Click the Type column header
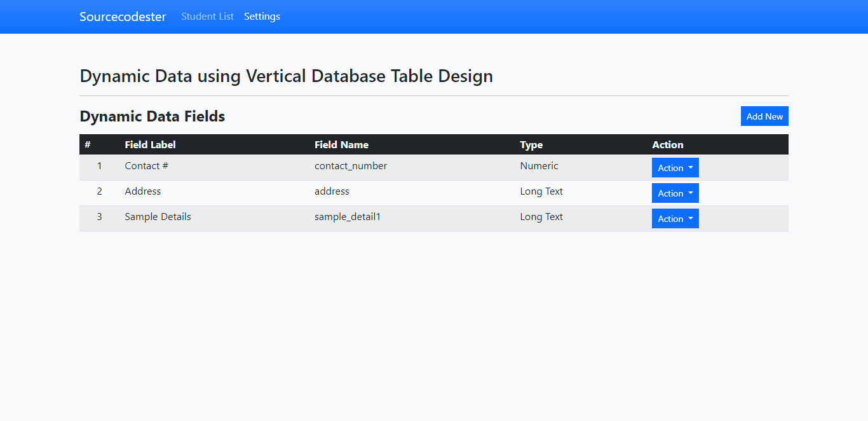 click(531, 144)
